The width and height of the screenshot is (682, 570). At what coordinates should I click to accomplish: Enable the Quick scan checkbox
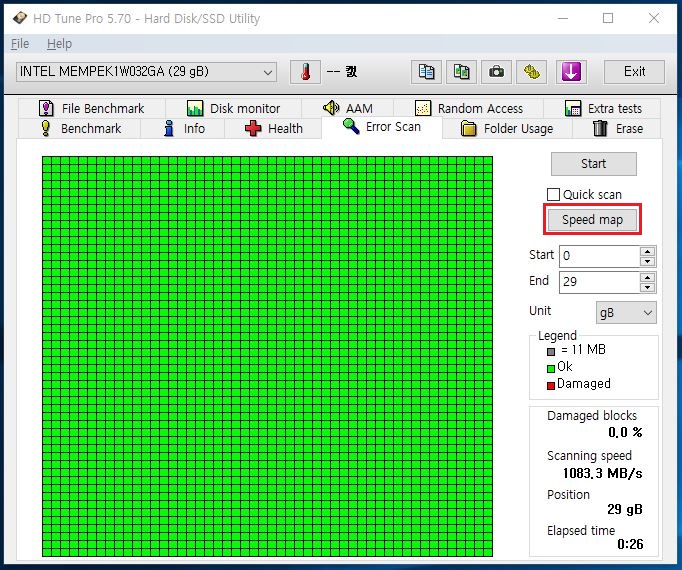click(553, 194)
